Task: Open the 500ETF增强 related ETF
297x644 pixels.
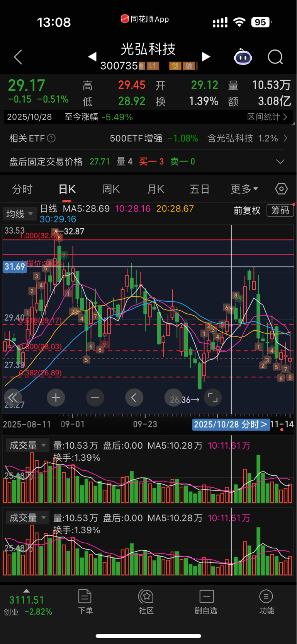Action: click(136, 138)
